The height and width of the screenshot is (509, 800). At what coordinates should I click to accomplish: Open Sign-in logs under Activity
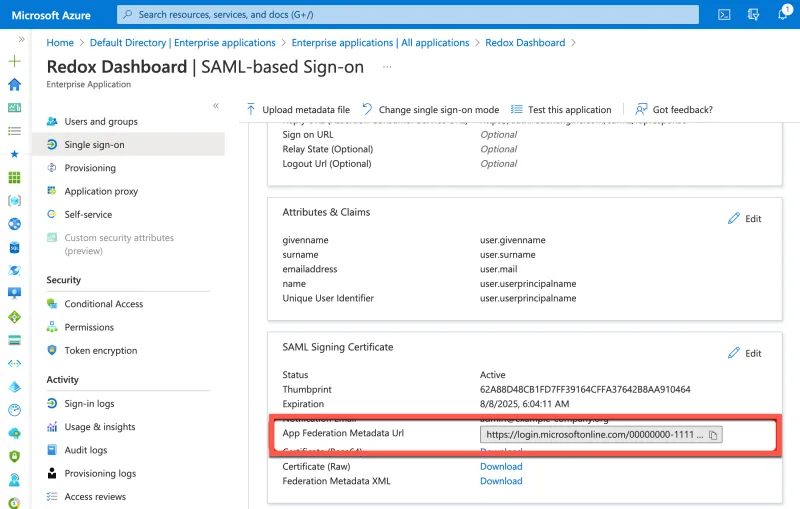click(x=128, y=403)
